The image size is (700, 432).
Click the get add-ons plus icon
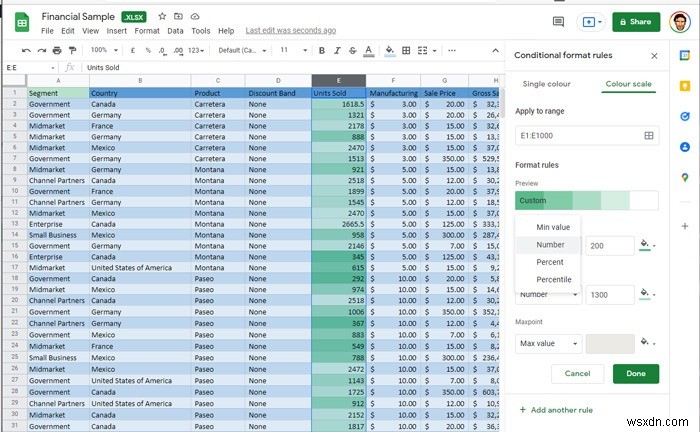click(685, 226)
